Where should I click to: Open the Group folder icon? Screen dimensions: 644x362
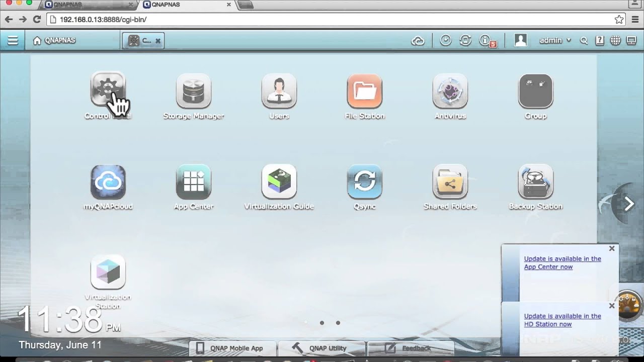click(536, 90)
